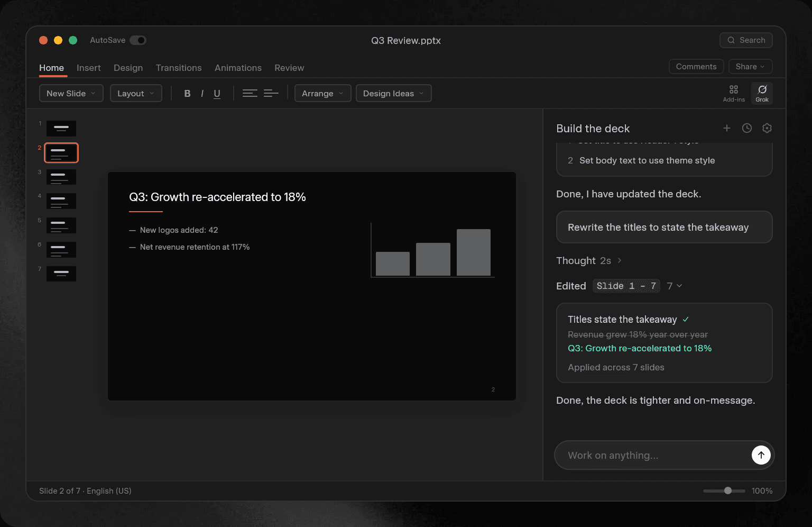The image size is (812, 527).
Task: Open assistant settings gear icon
Action: pos(767,128)
